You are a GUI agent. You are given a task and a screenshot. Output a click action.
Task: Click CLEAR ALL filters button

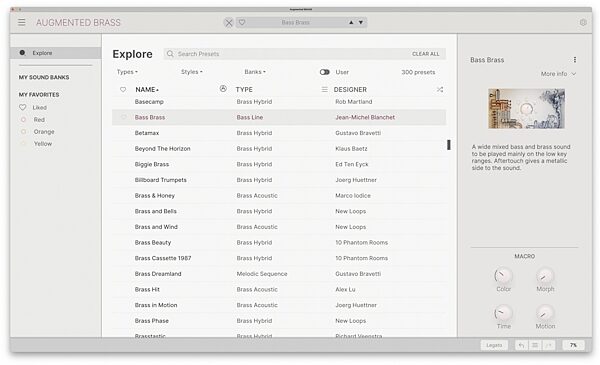[426, 54]
